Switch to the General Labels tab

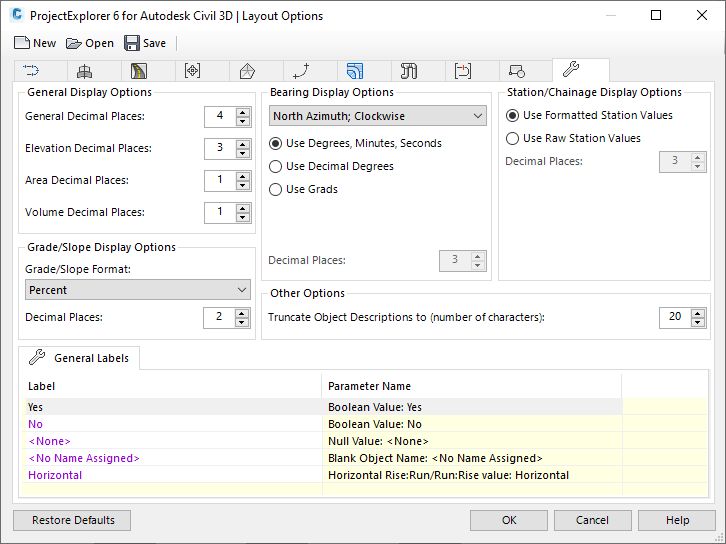click(79, 358)
